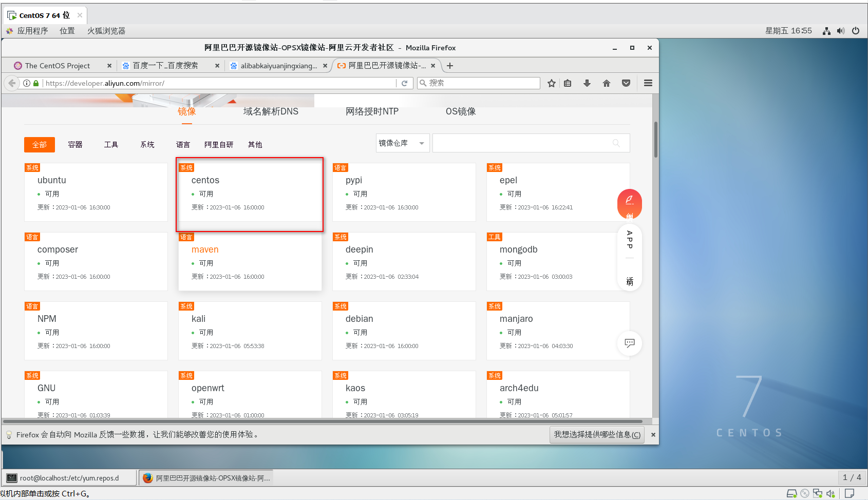Image resolution: width=868 pixels, height=500 pixels.
Task: Click the volume speaker icon in the top panel
Action: pyautogui.click(x=841, y=31)
